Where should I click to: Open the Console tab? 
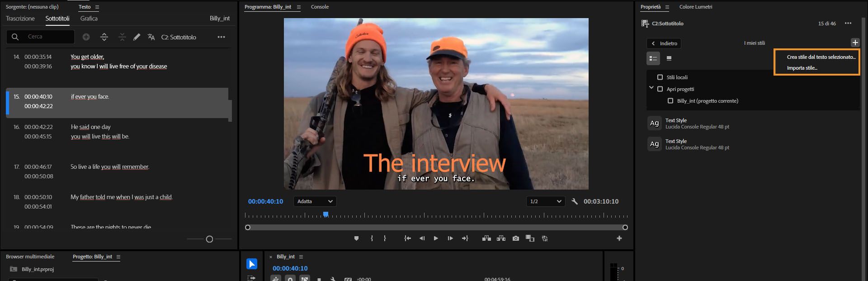320,7
